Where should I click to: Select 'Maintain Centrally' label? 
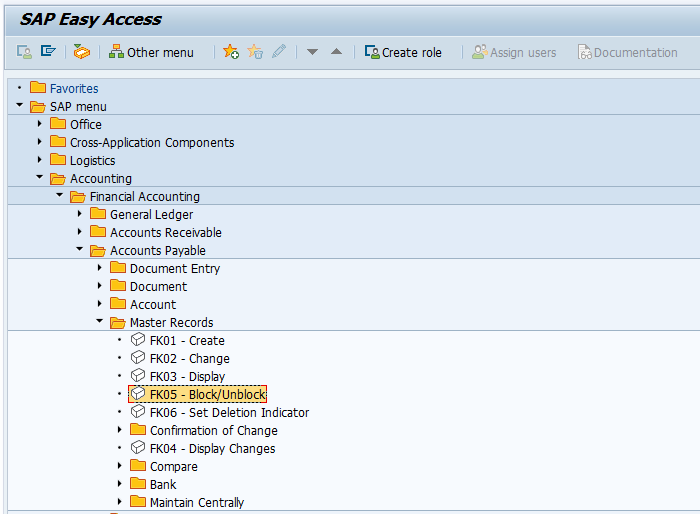click(x=197, y=502)
